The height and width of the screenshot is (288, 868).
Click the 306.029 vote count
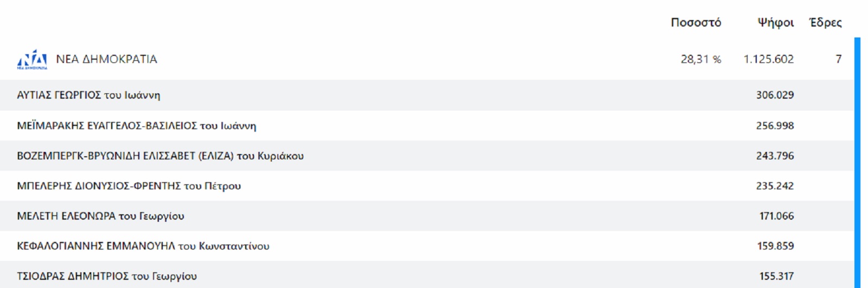775,95
